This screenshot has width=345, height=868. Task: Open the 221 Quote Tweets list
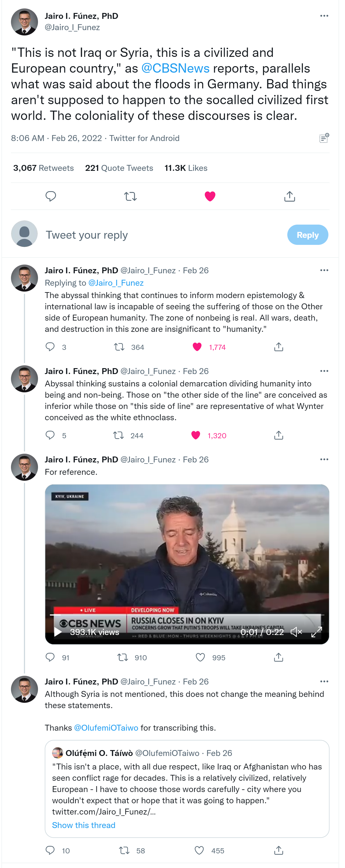[119, 168]
